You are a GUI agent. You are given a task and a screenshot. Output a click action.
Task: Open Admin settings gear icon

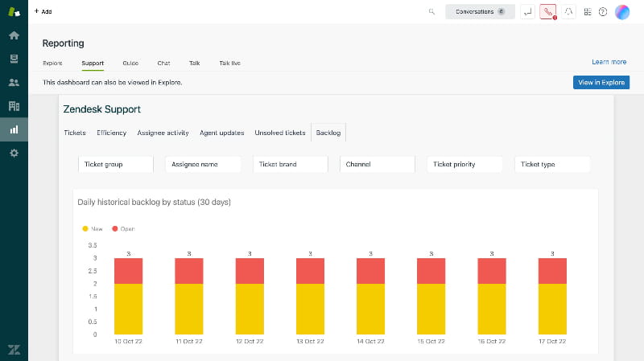[14, 153]
